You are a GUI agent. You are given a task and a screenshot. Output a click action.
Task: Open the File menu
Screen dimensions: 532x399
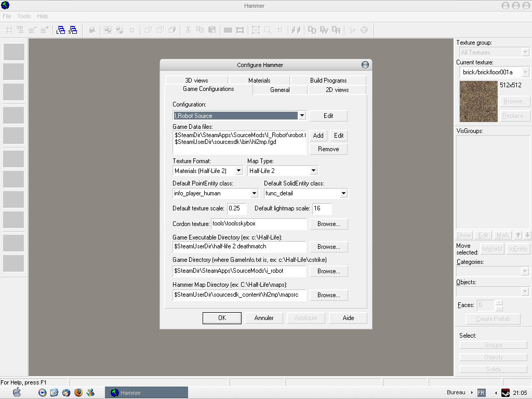[7, 16]
